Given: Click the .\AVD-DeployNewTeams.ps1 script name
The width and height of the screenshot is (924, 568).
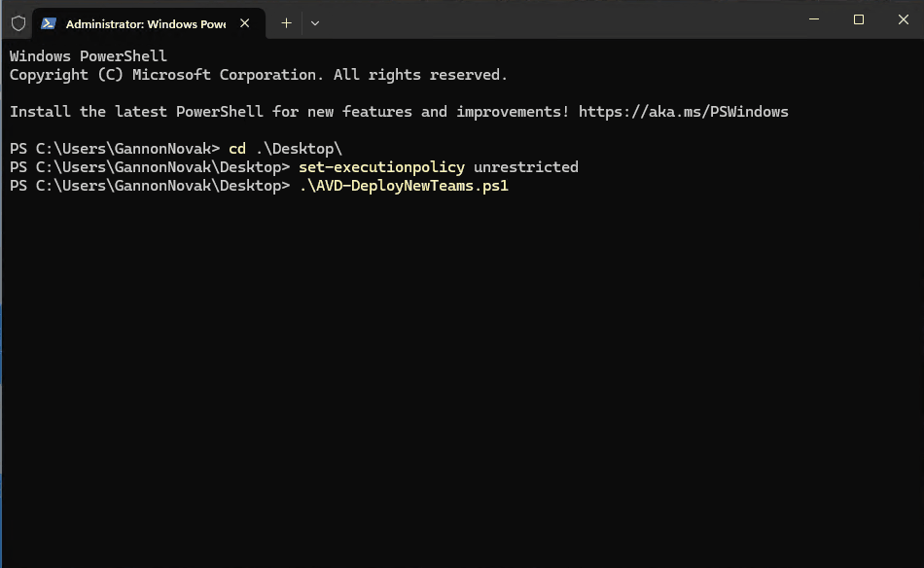Looking at the screenshot, I should click(x=404, y=186).
